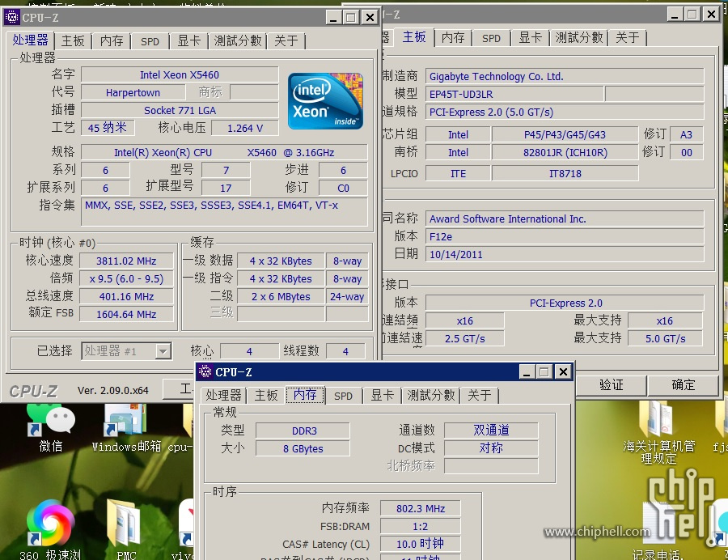Open 关于 tab in the memory CPU-Z window

click(x=480, y=395)
